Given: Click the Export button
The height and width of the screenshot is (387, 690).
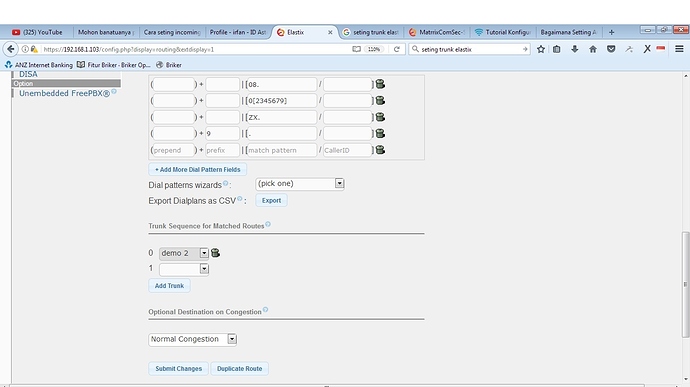Looking at the screenshot, I should pos(271,200).
